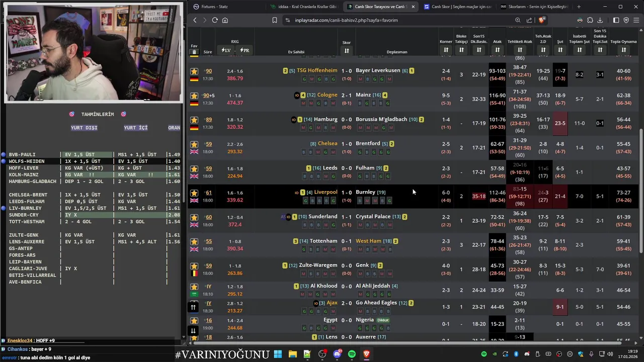Image resolution: width=644 pixels, height=362 pixels.
Task: Click the scroll-to-top double arrow button
Action: coord(193,307)
